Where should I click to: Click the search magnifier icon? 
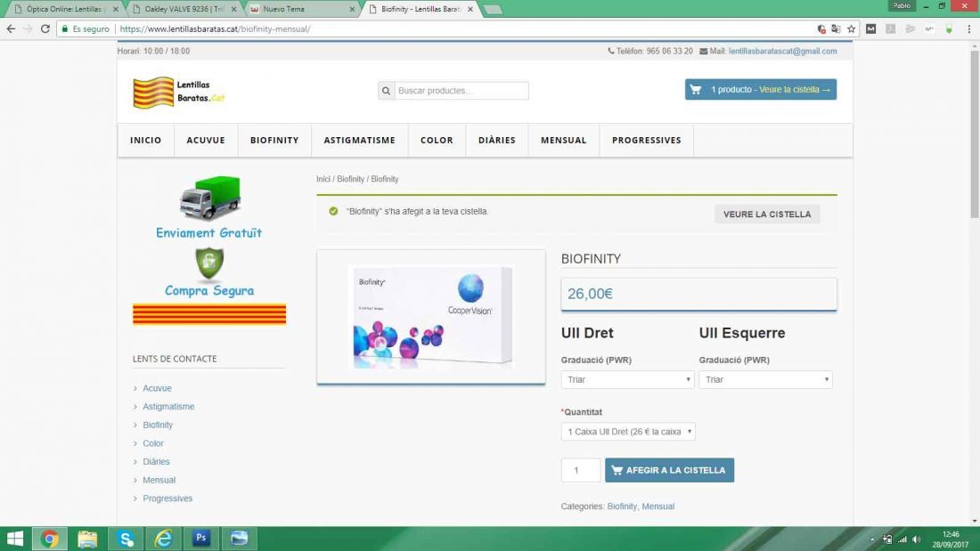tap(387, 91)
